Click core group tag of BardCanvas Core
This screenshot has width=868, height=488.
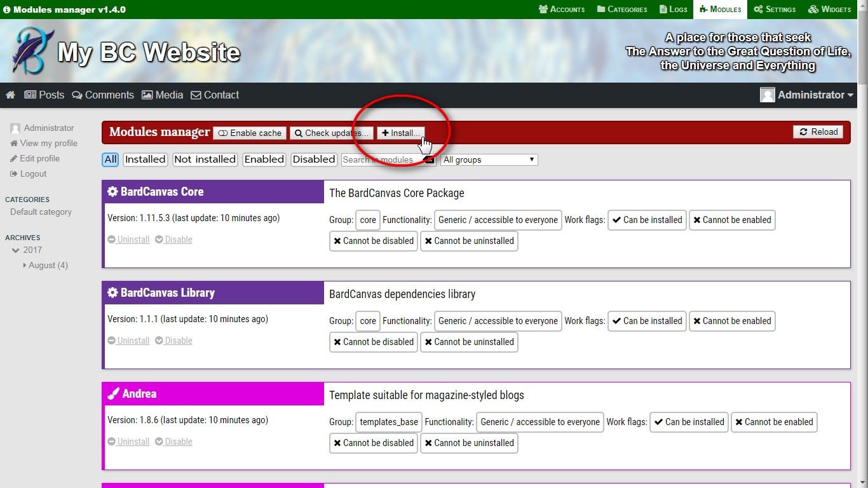point(368,220)
